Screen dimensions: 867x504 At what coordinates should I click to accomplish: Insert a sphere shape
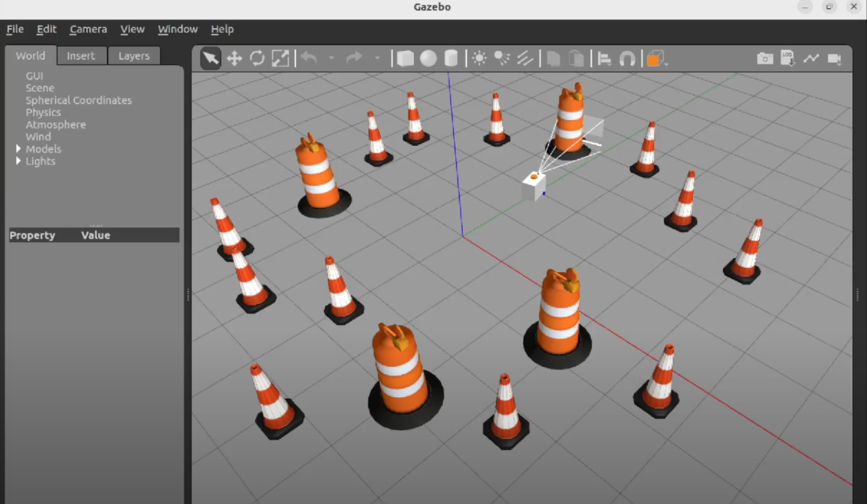pyautogui.click(x=428, y=59)
